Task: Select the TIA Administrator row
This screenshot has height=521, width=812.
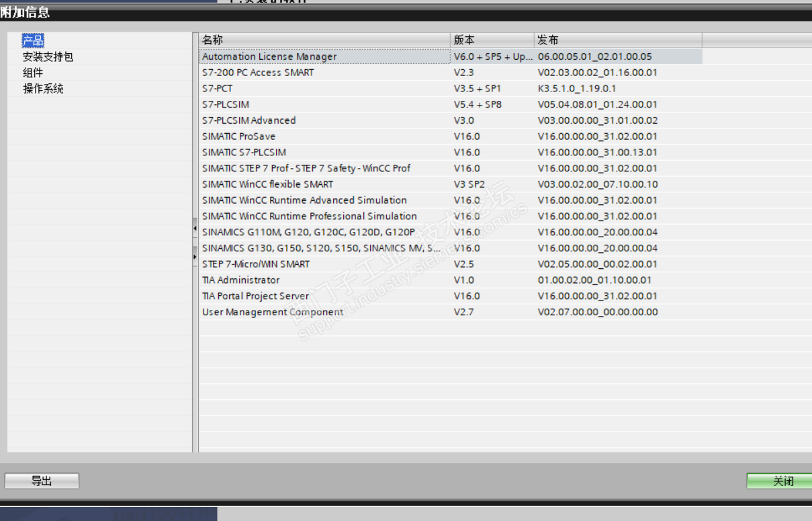Action: tap(451, 280)
